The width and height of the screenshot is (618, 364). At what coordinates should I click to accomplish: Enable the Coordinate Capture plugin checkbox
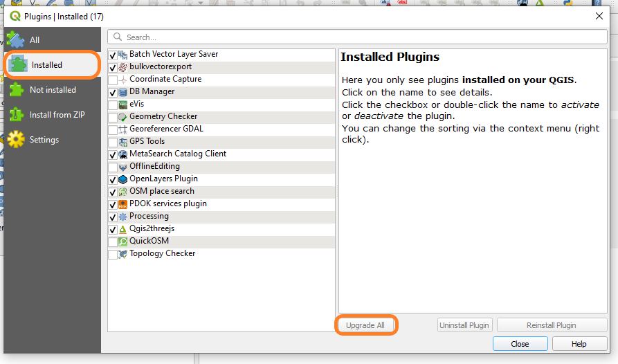(x=113, y=80)
